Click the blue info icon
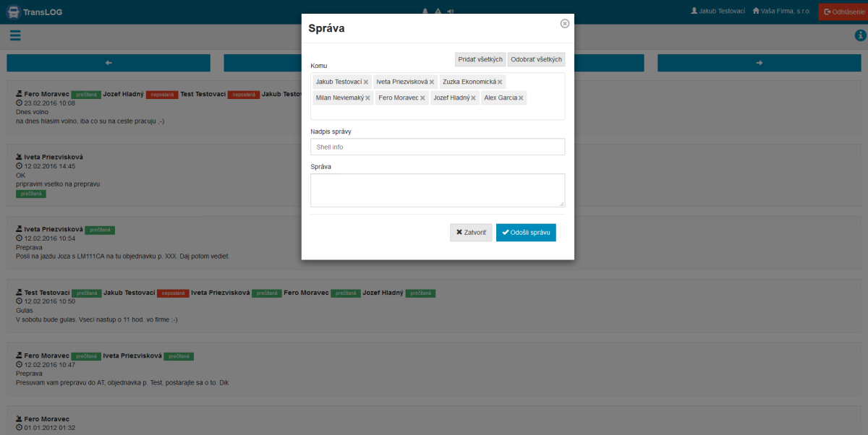Screen dimensions: 868x435 tap(860, 35)
